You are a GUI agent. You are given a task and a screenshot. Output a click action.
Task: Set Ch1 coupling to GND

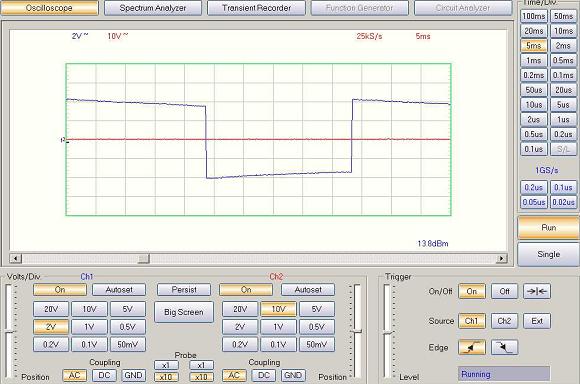coord(134,375)
